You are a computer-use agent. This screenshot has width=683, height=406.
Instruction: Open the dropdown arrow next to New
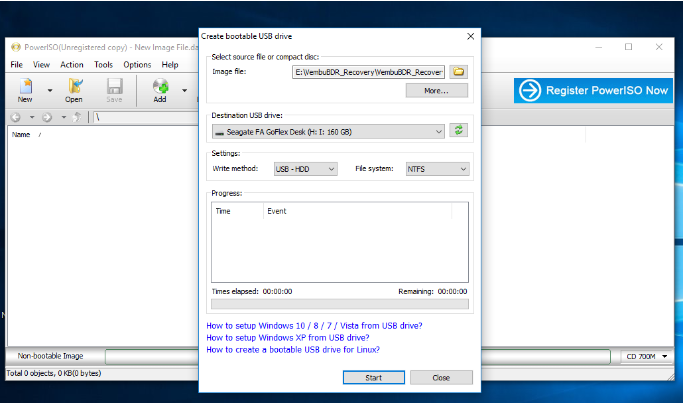(x=50, y=91)
